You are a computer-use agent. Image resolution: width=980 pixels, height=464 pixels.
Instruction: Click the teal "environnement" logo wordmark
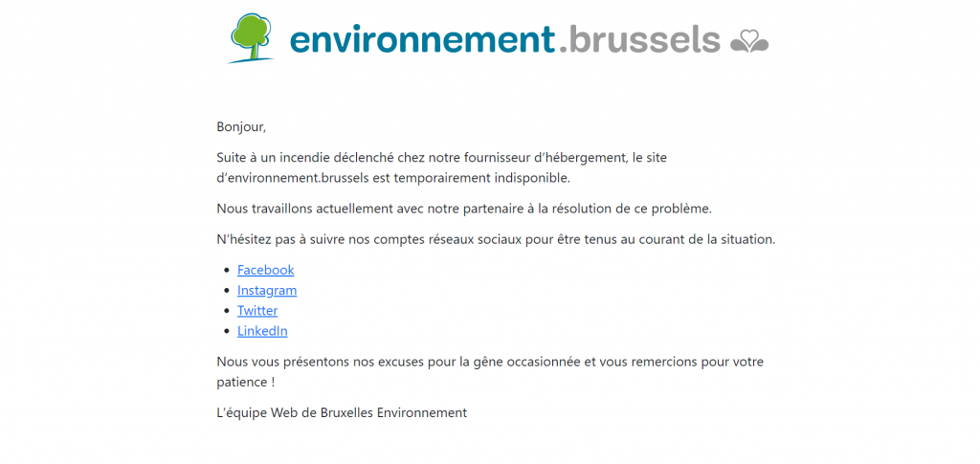pyautogui.click(x=421, y=39)
